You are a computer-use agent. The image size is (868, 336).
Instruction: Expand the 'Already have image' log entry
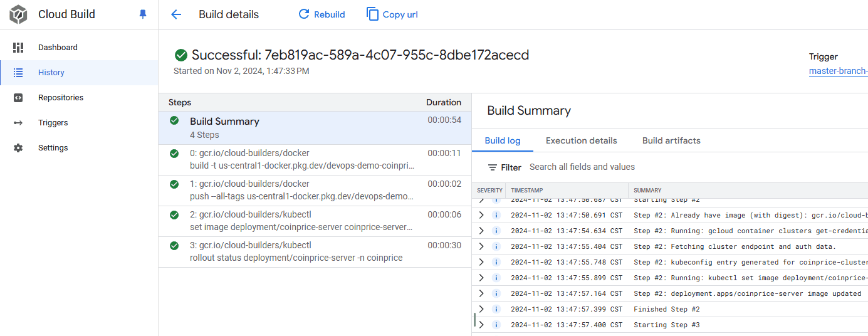pyautogui.click(x=481, y=215)
